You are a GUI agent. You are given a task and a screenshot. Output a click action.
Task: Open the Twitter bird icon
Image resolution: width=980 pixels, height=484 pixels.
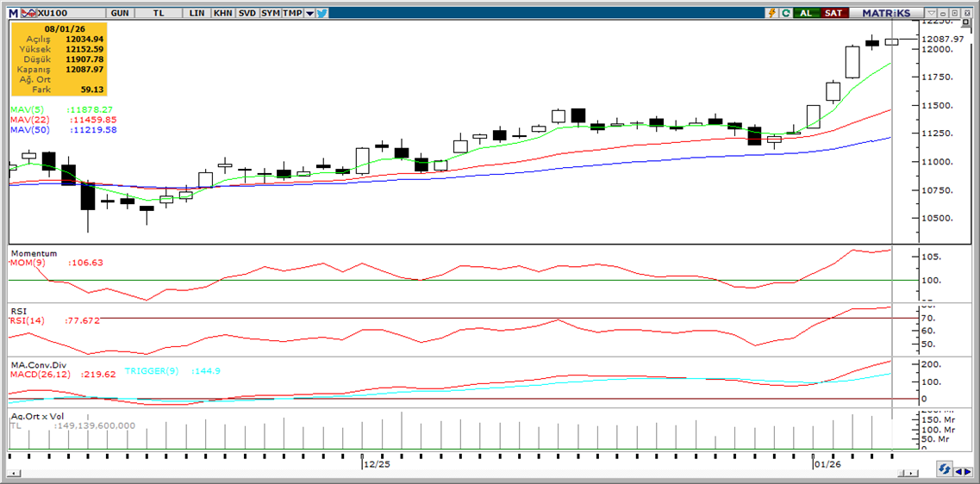click(321, 14)
